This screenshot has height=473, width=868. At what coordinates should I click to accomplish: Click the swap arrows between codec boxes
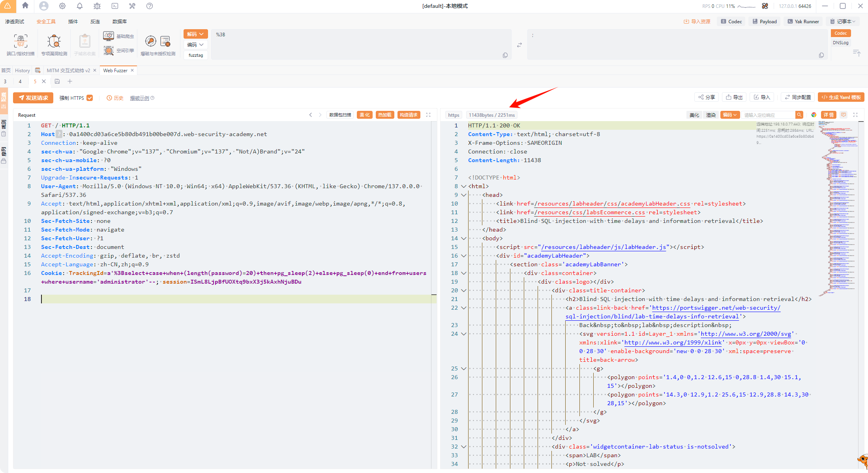(x=519, y=45)
